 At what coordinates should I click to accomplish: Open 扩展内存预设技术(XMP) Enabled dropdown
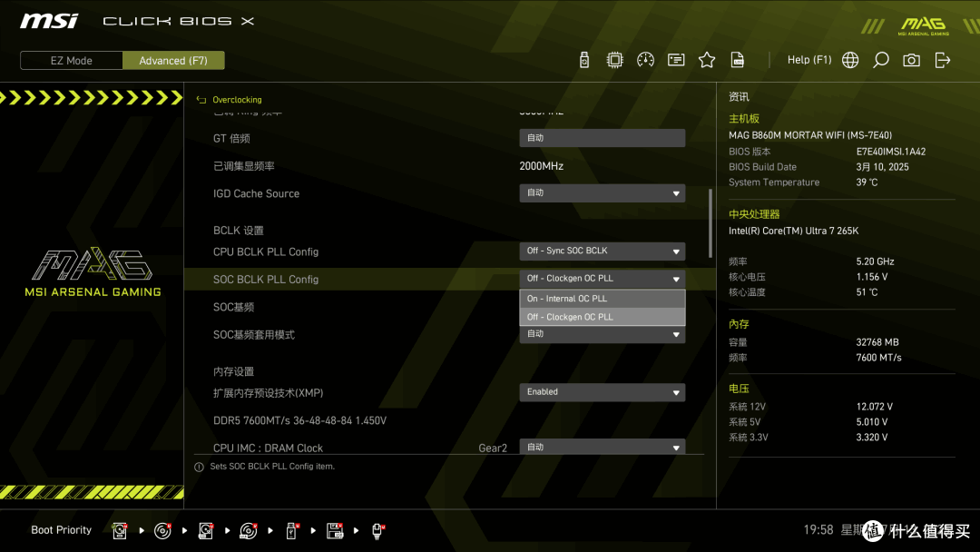point(602,392)
